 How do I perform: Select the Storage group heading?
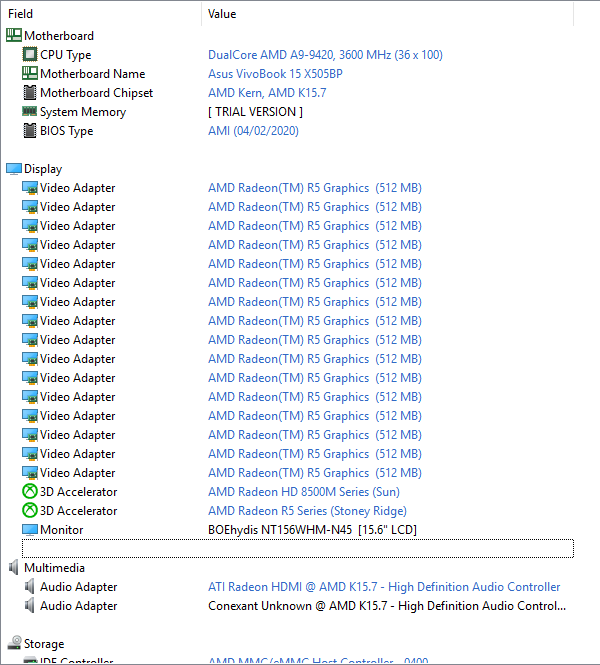click(x=44, y=643)
